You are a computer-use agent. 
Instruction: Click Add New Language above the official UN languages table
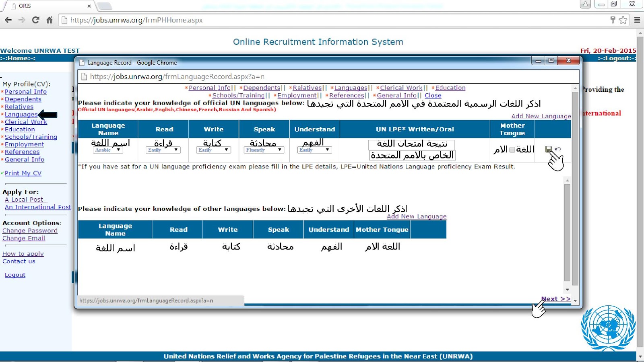coord(541,116)
